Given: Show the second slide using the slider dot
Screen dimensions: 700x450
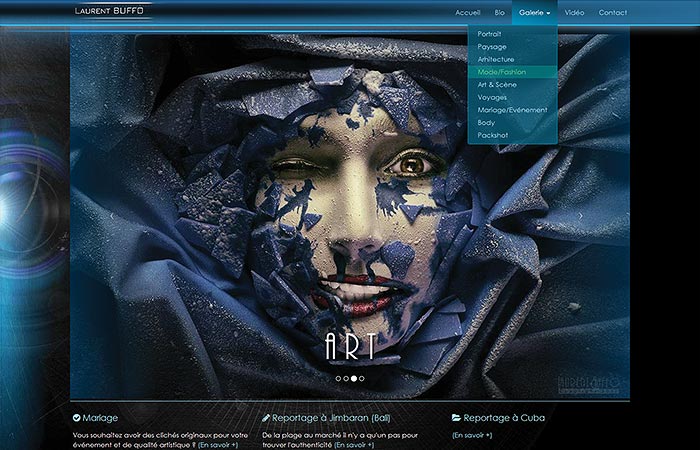Looking at the screenshot, I should (346, 379).
